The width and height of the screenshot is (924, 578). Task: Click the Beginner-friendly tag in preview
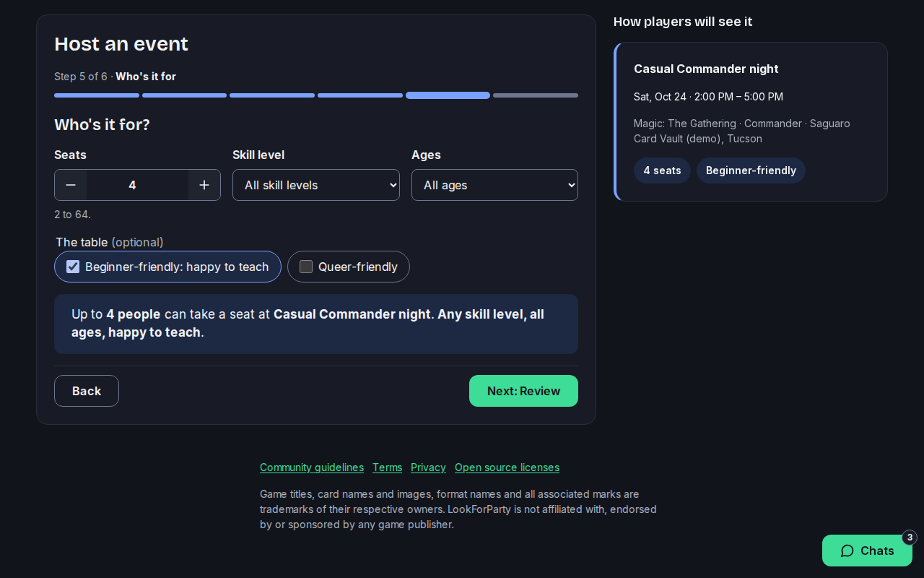pos(751,171)
